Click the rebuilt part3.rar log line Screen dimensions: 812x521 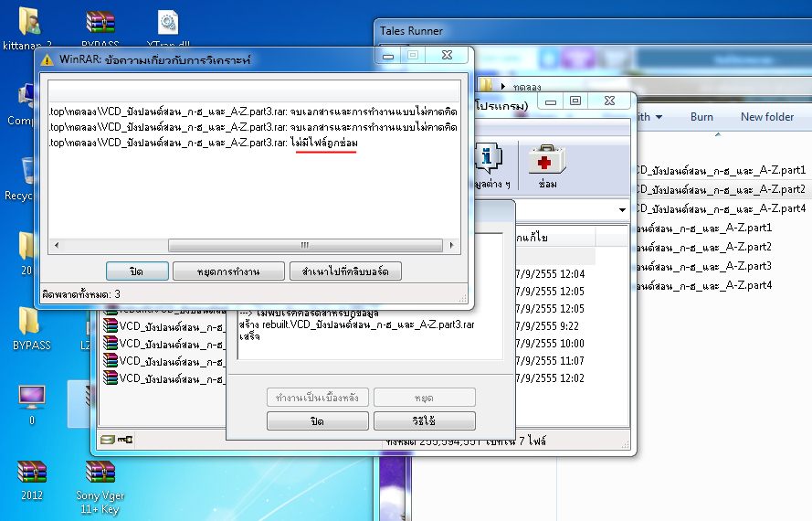point(356,325)
